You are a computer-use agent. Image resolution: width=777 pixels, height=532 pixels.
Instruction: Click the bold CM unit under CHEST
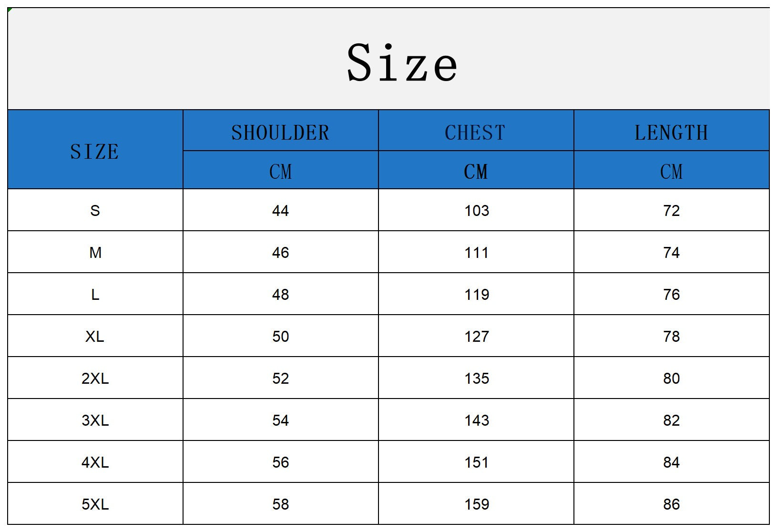pyautogui.click(x=476, y=172)
